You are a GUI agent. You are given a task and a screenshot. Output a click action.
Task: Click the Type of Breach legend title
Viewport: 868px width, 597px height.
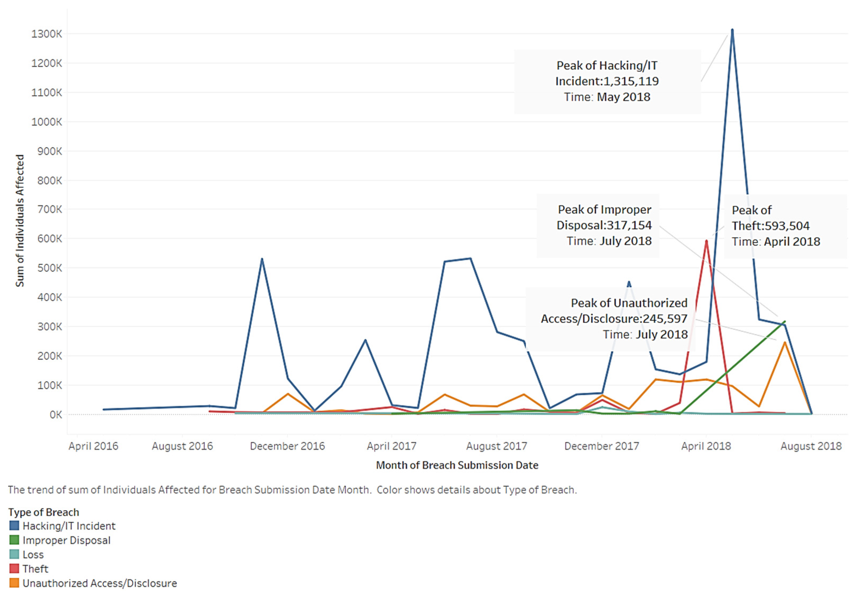click(44, 512)
